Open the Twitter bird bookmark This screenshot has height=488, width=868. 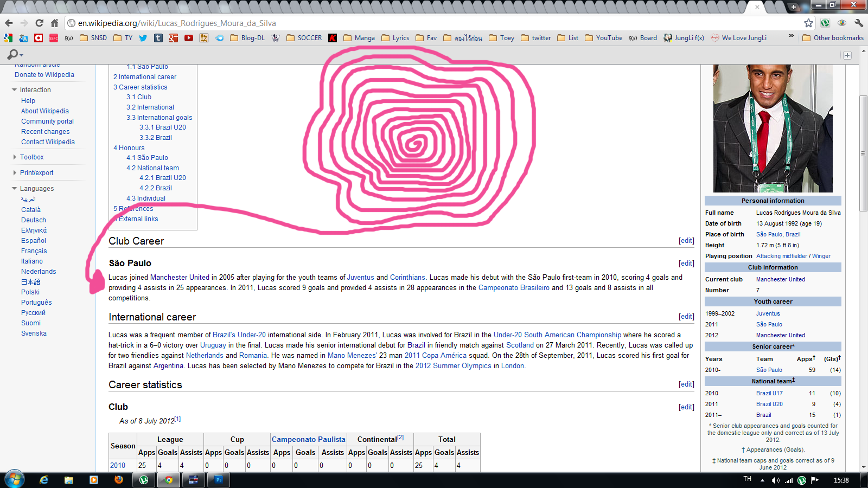[x=143, y=38]
